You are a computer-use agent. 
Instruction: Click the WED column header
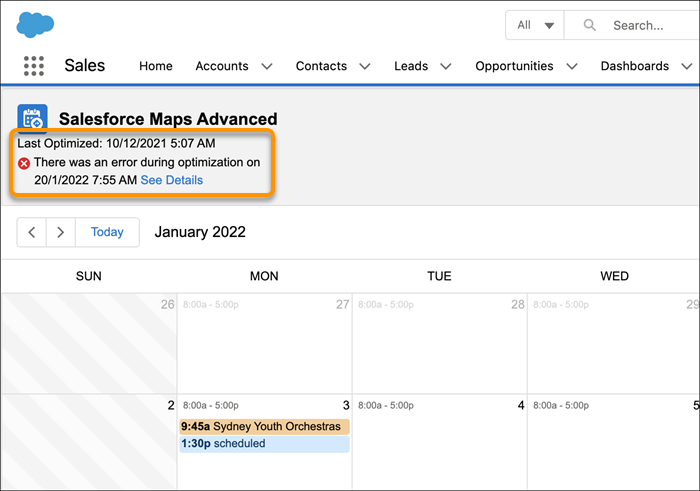614,276
